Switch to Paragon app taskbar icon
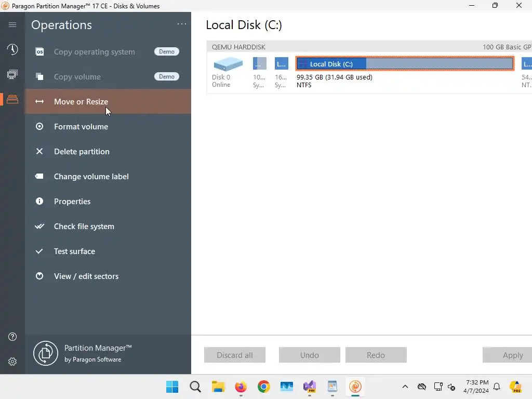This screenshot has height=399, width=532. point(355,387)
